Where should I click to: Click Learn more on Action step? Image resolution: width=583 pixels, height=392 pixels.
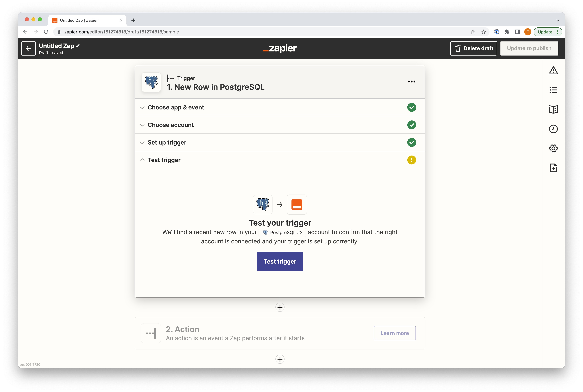point(394,333)
